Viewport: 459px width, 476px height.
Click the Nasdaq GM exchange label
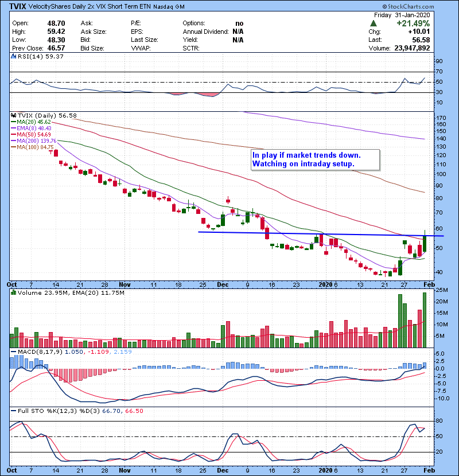pos(169,7)
